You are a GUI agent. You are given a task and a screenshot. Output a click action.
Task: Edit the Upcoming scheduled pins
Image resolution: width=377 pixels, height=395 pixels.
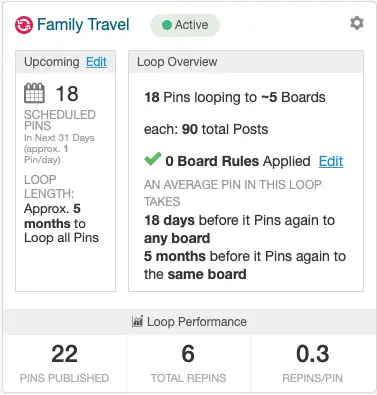(x=96, y=62)
